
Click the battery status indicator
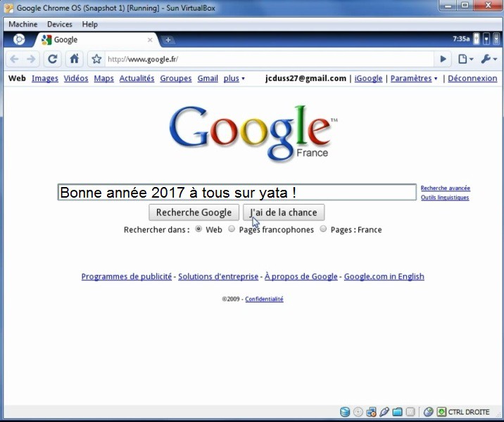[477, 39]
